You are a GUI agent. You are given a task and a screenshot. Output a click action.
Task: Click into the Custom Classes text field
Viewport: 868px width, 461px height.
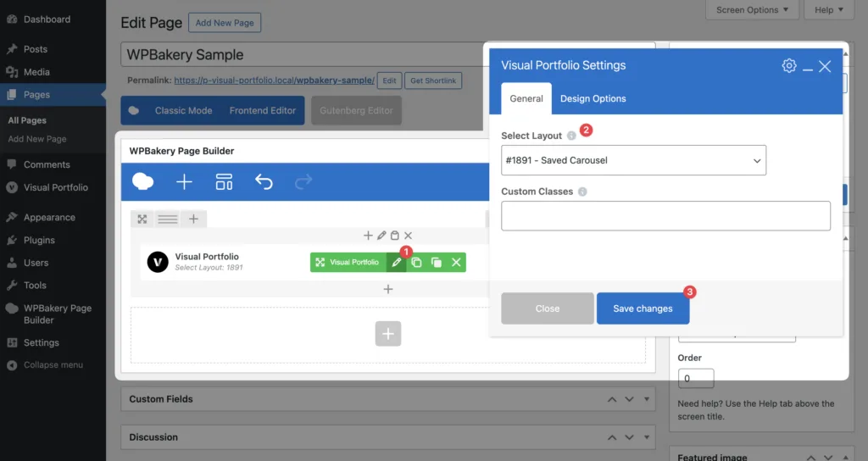[665, 216]
